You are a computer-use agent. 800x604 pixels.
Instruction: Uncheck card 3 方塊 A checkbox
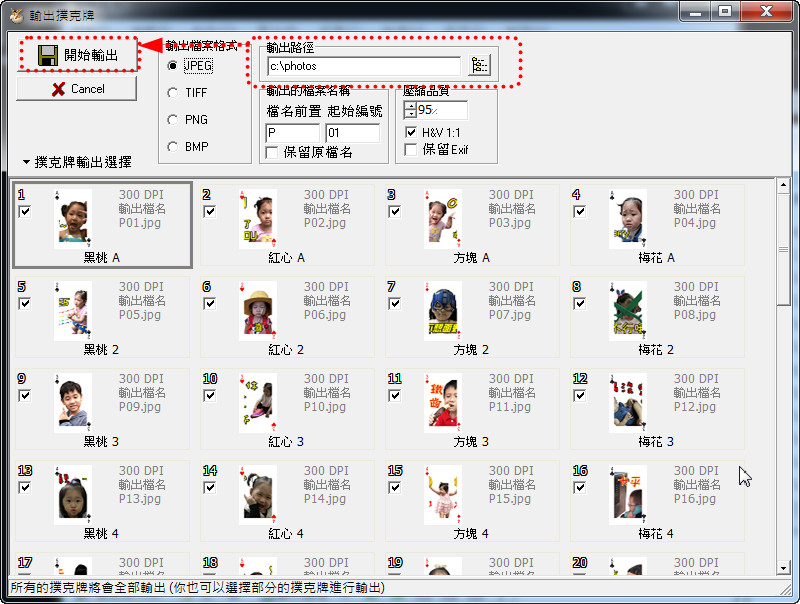point(394,211)
